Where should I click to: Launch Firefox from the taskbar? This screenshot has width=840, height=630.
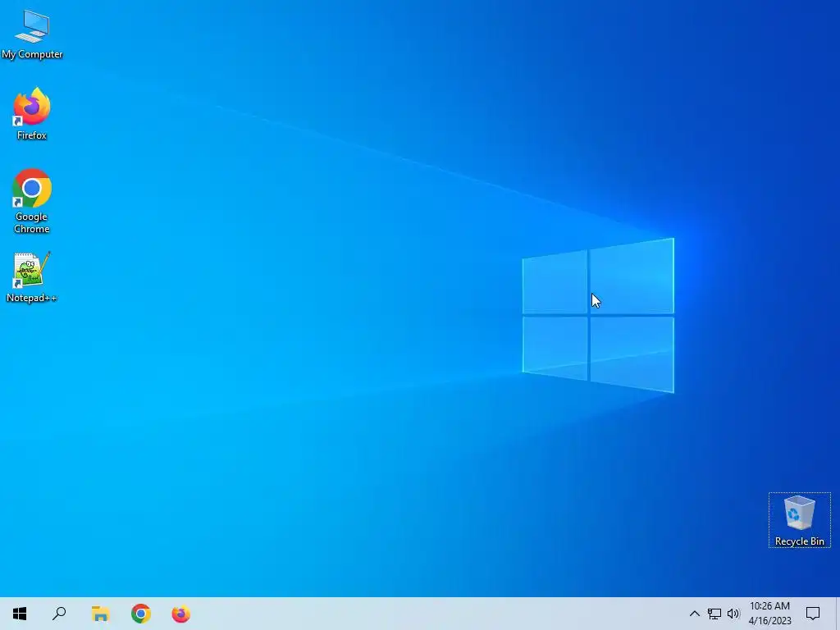[181, 614]
